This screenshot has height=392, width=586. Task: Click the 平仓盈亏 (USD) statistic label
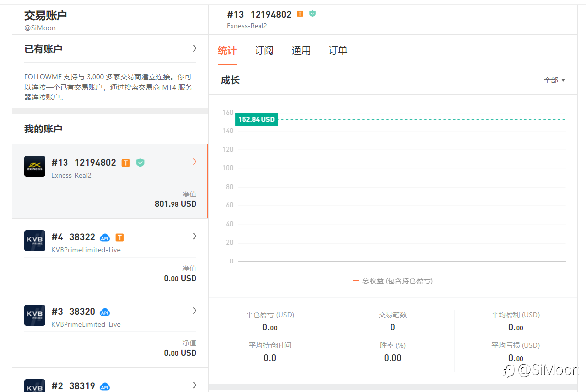[x=270, y=315]
